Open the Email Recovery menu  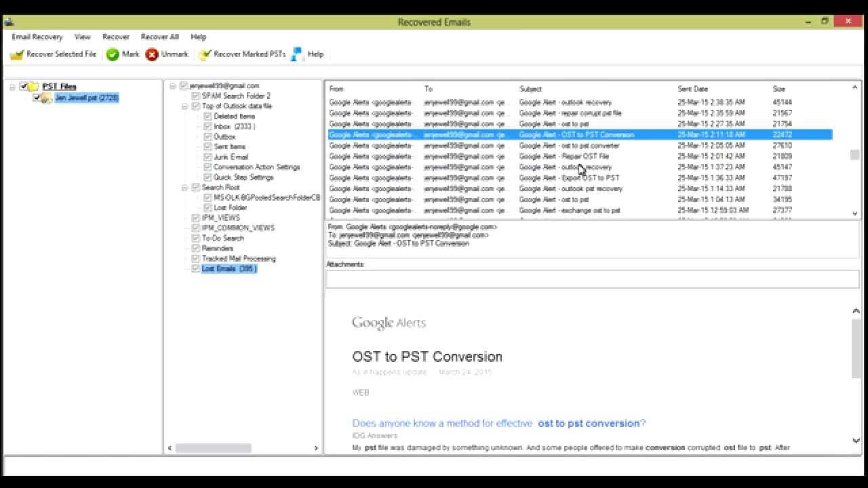tap(37, 37)
